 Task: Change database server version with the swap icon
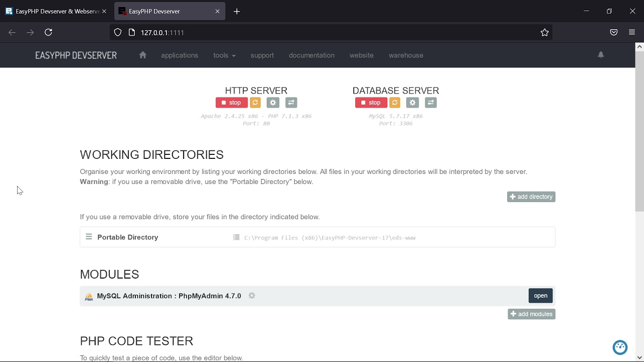pyautogui.click(x=431, y=103)
